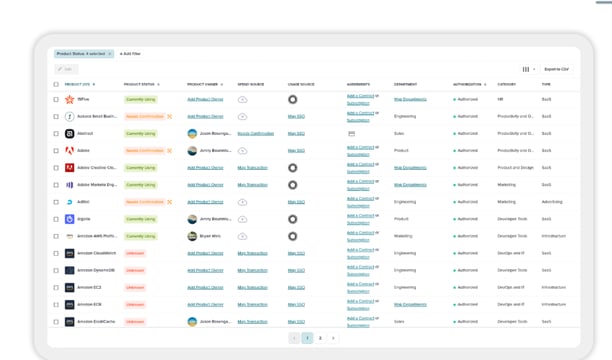Tick the Amazon CloudWatch row checkbox
The height and width of the screenshot is (360, 612).
[56, 253]
